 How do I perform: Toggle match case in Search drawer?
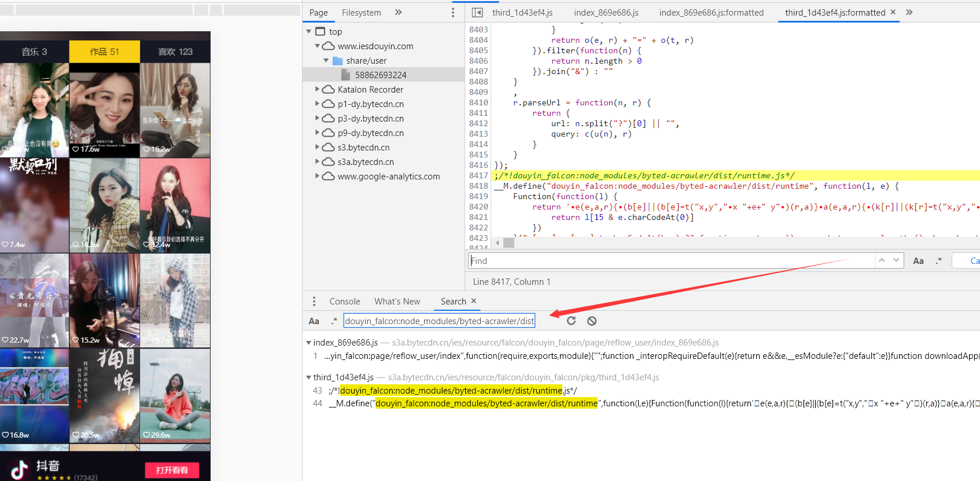coord(314,321)
